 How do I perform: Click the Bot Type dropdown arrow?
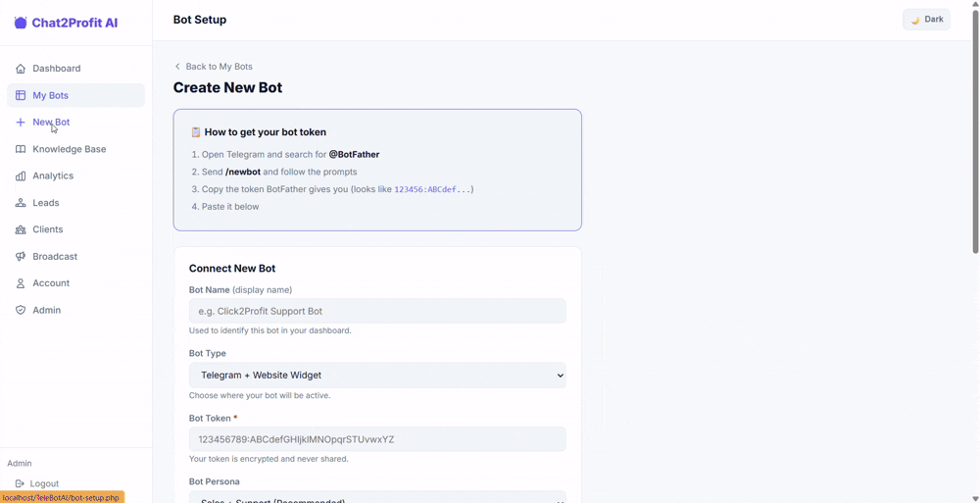tap(560, 376)
